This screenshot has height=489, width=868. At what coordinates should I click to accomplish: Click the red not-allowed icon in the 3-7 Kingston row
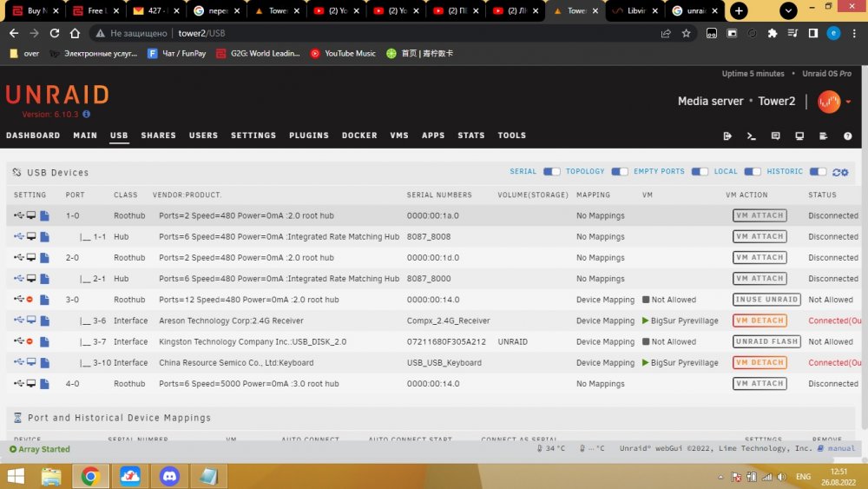point(30,341)
